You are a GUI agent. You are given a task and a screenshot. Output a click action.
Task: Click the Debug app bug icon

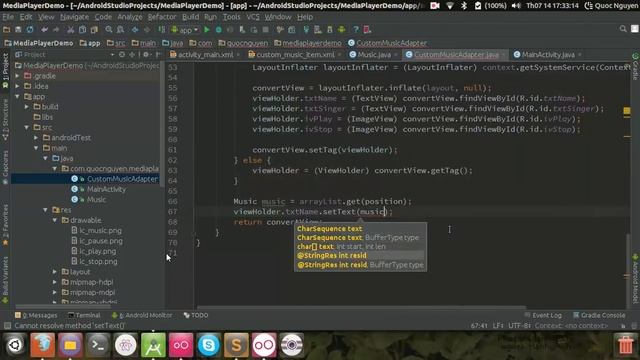pyautogui.click(x=218, y=30)
